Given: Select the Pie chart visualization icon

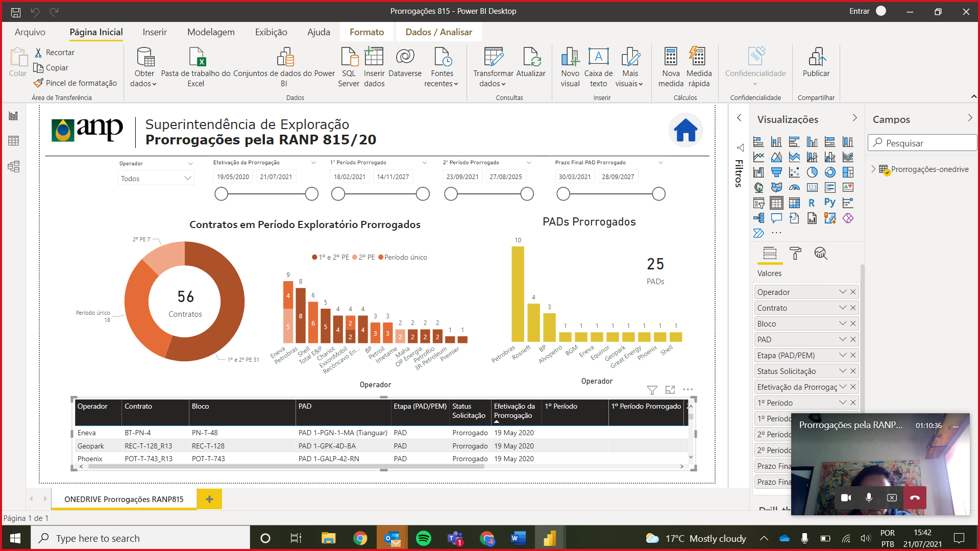Looking at the screenshot, I should click(812, 172).
